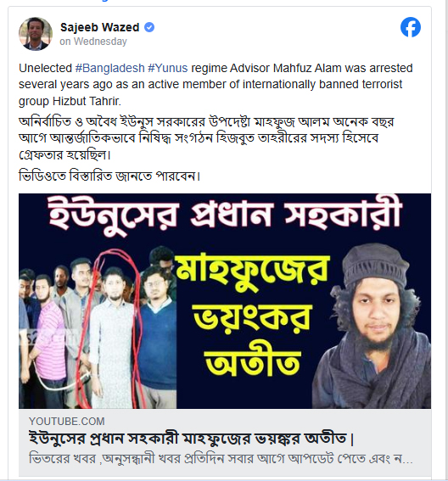Click the YOUTUBE.COM source label
448x481 pixels.
point(67,421)
